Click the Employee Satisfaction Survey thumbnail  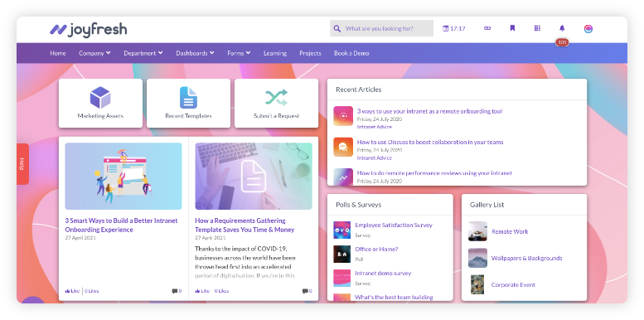click(x=341, y=230)
